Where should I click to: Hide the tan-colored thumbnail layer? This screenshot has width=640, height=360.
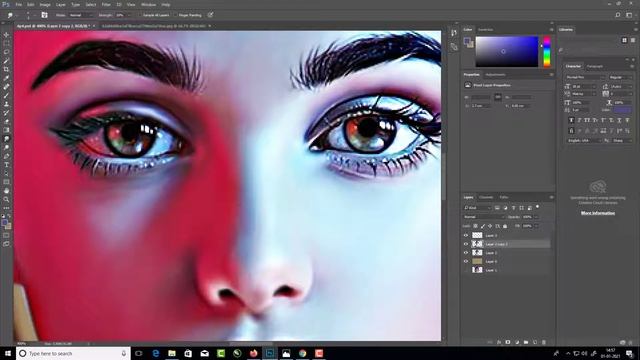pos(466,261)
